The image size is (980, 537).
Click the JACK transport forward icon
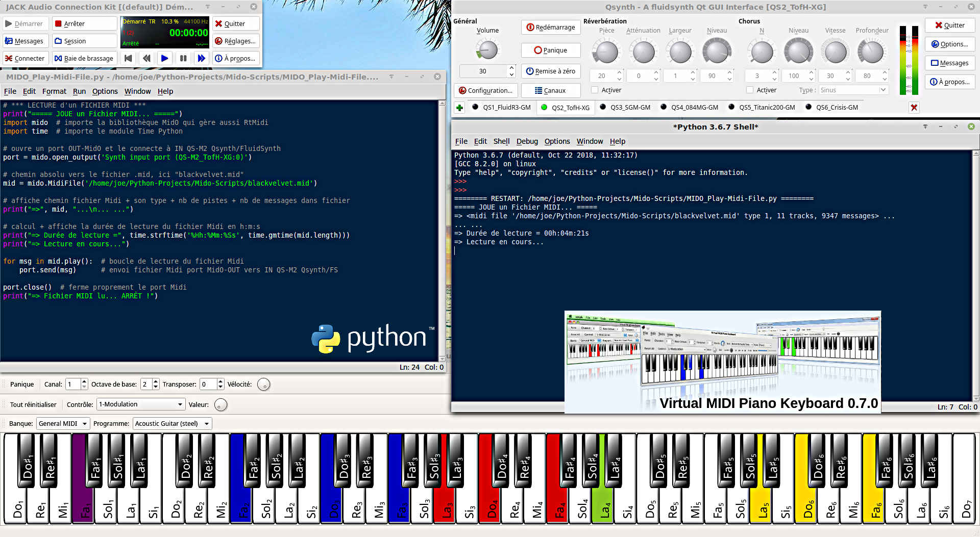coord(201,58)
